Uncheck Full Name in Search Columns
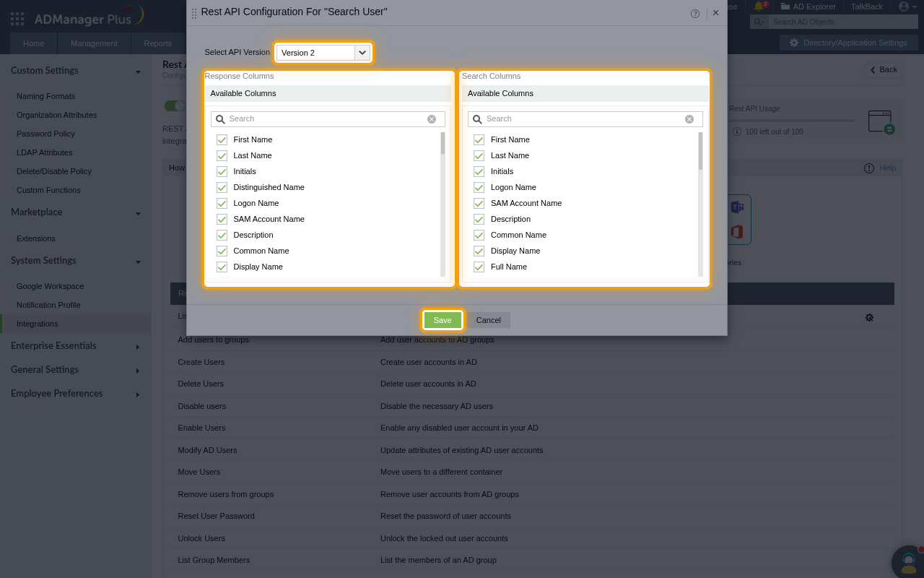Screen dimensions: 924x578 (x=479, y=267)
